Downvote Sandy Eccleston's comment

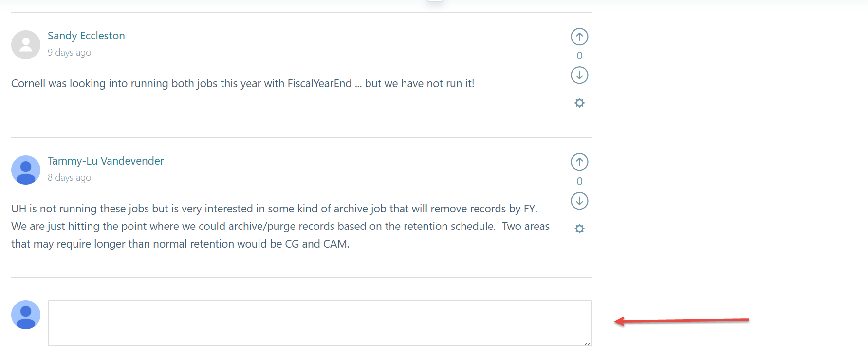[579, 75]
